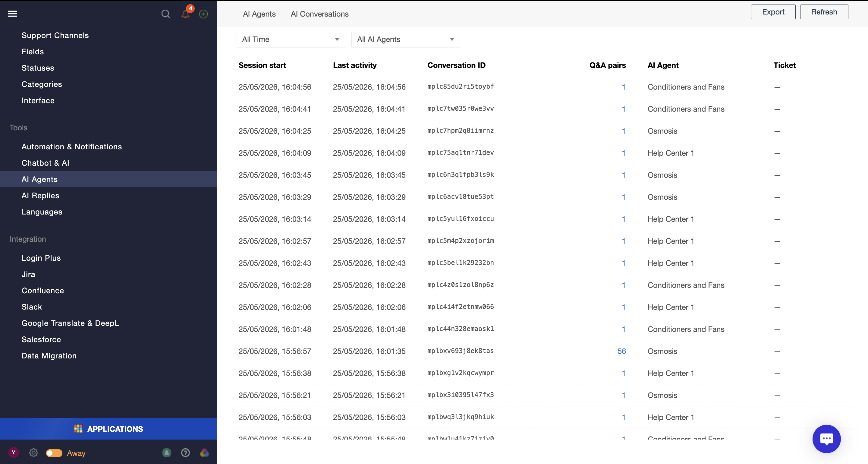Toggle the Away status switch
Viewport: 868px width, 464px height.
[x=54, y=453]
